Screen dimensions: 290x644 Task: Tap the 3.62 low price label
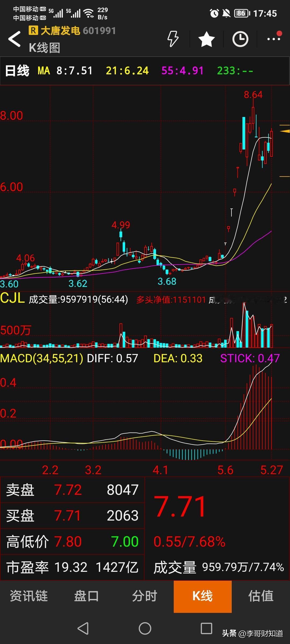78,283
